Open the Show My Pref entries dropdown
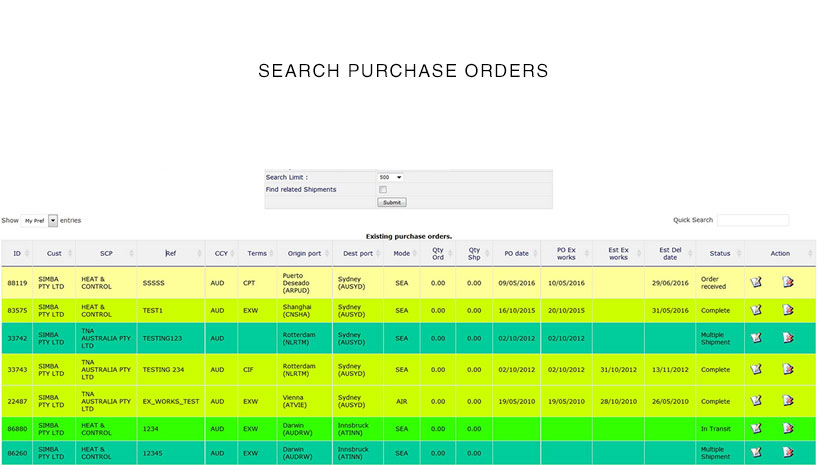Viewport: 819px width, 465px height. point(39,220)
